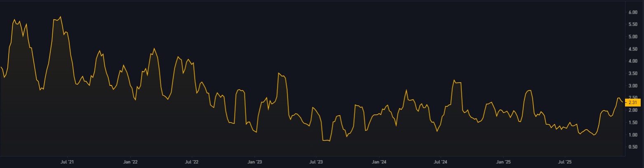Pick the Jan '24 date on the time axis
This screenshot has width=644, height=168.
tap(379, 162)
